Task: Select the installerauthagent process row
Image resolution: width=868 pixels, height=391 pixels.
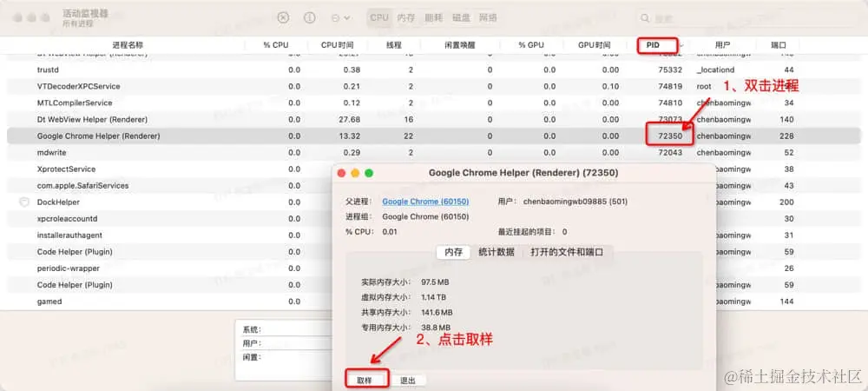Action: [x=169, y=235]
